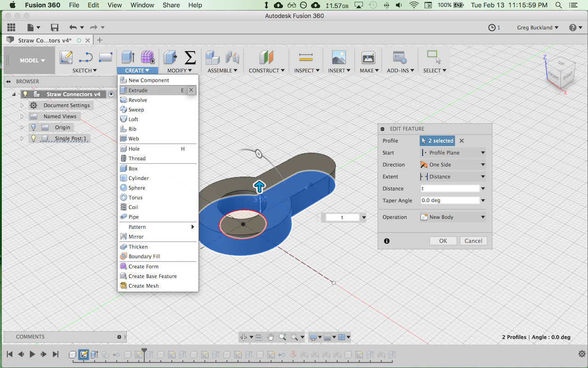Click the timeline Play button
The image size is (588, 368).
coord(32,354)
